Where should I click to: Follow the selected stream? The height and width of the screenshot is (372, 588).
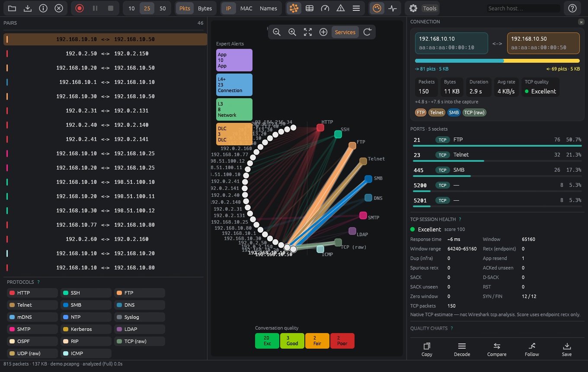(x=532, y=350)
